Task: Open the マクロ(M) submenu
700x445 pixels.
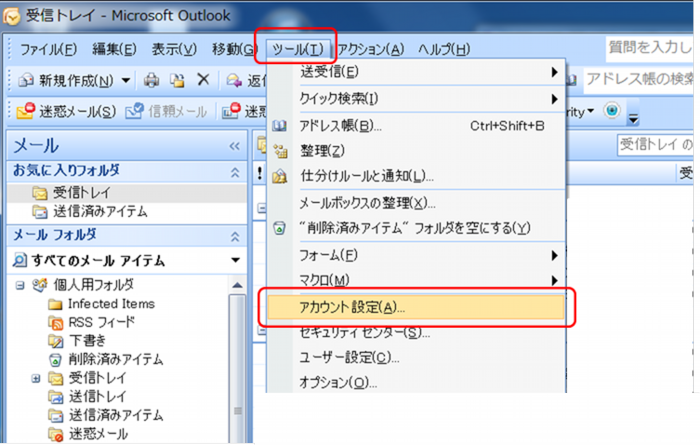Action: (416, 280)
